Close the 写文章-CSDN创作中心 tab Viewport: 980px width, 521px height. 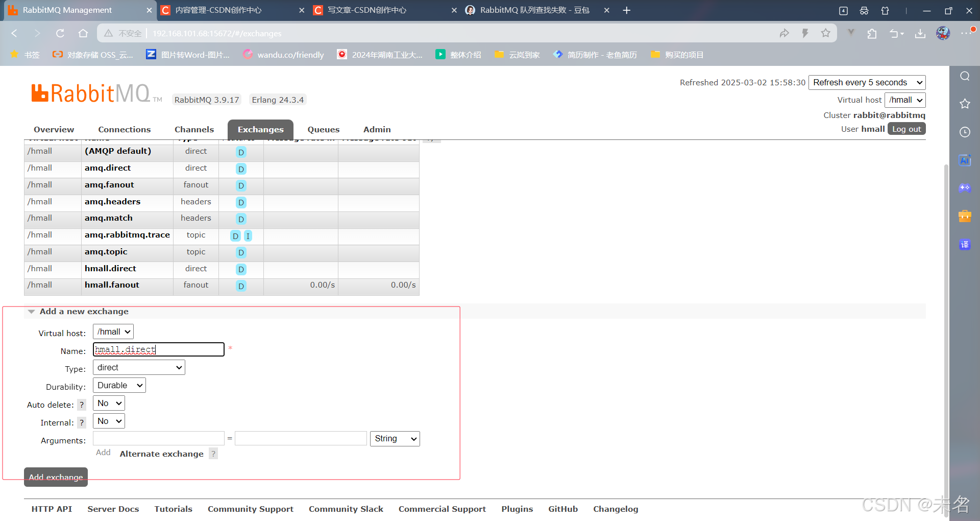(454, 10)
